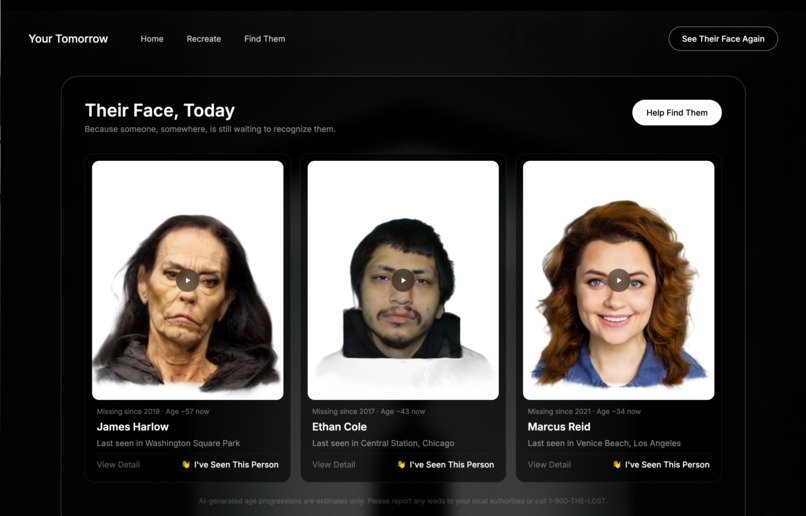806x516 pixels.
Task: Click See Their Face Again button
Action: click(x=723, y=39)
